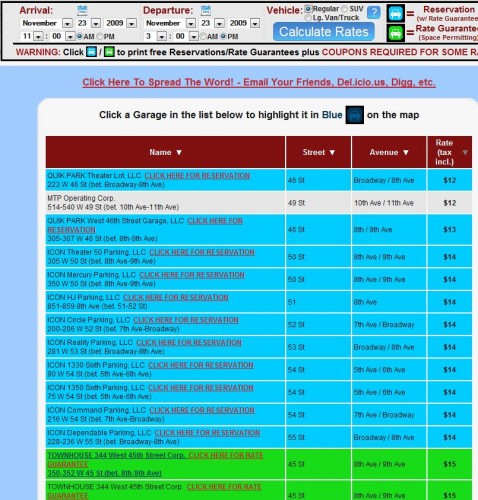478x500 pixels.
Task: Open the Departure date calendar icon
Action: pos(206,10)
